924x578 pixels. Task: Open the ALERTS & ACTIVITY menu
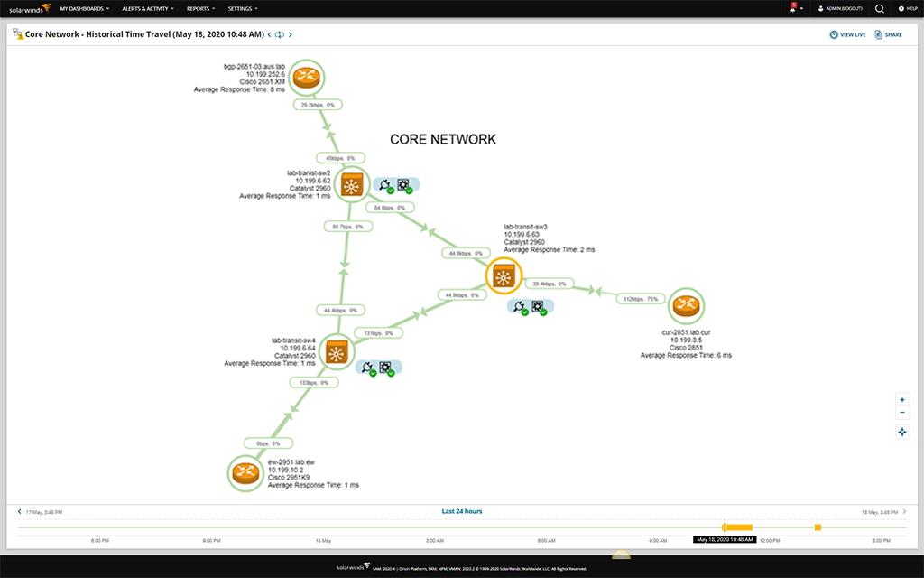point(146,8)
